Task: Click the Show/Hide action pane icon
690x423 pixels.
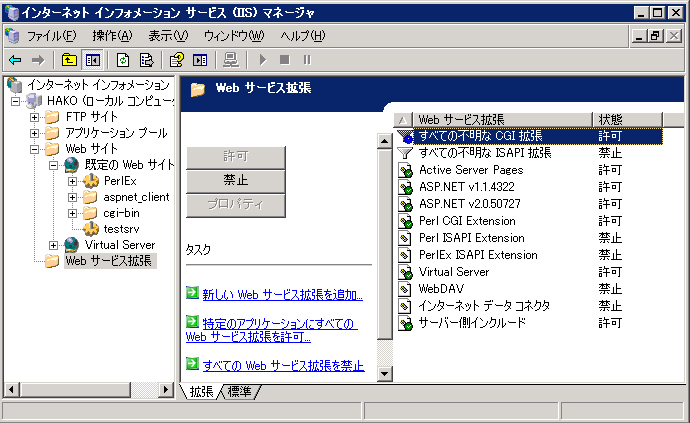Action: [x=200, y=60]
